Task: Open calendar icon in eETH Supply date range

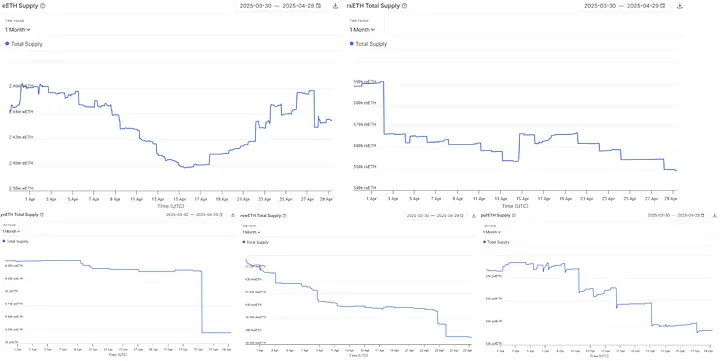Action: (x=319, y=6)
